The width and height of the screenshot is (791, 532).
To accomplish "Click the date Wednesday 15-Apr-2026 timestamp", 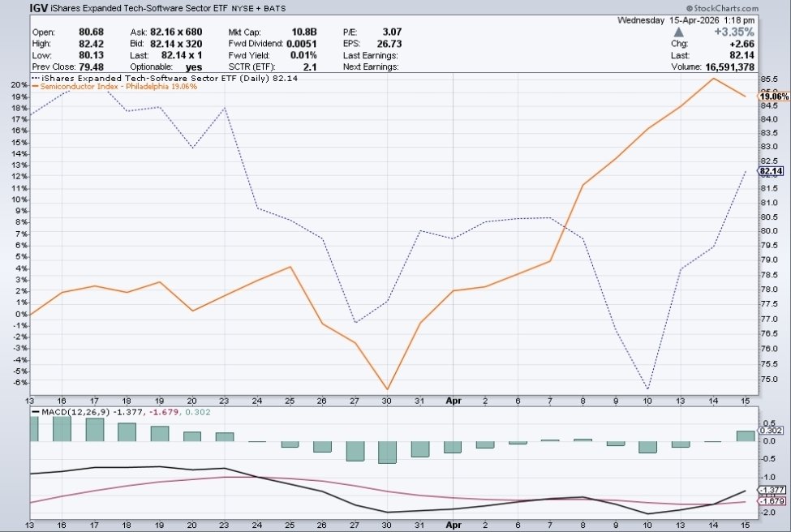I will click(686, 20).
